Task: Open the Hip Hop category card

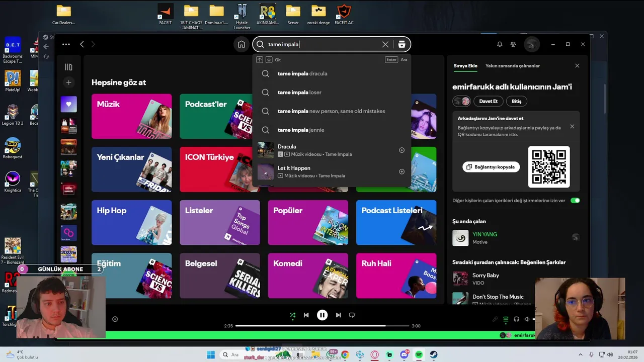Action: tap(131, 222)
